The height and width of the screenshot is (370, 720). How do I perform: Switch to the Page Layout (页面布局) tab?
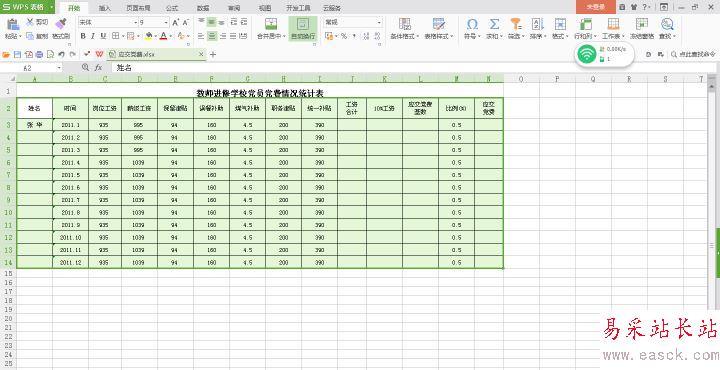(138, 8)
